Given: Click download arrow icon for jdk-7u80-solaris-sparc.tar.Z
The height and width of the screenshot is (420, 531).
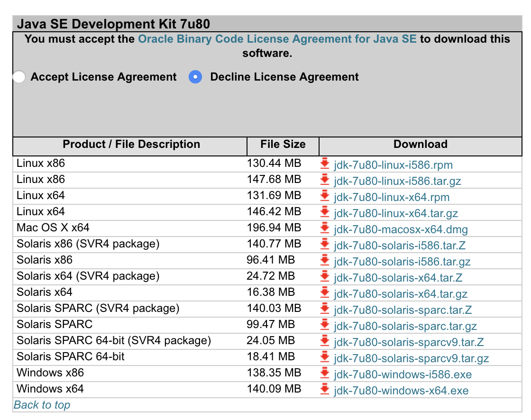Looking at the screenshot, I should [x=325, y=309].
